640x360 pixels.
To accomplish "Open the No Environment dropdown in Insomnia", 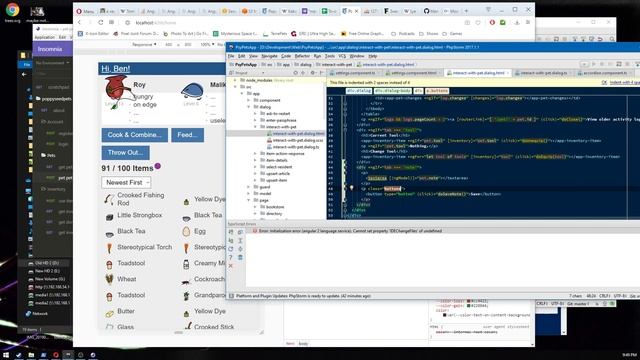I will pyautogui.click(x=52, y=63).
